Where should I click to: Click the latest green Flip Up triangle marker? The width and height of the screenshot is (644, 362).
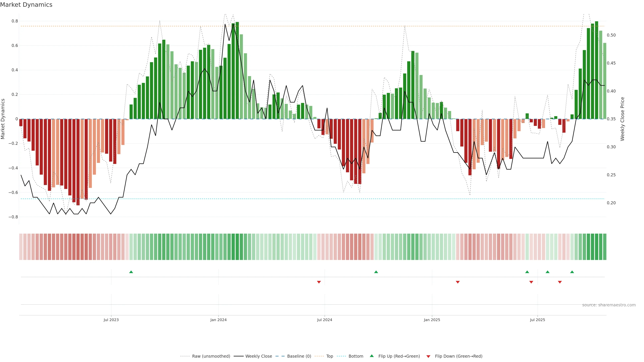pyautogui.click(x=572, y=272)
